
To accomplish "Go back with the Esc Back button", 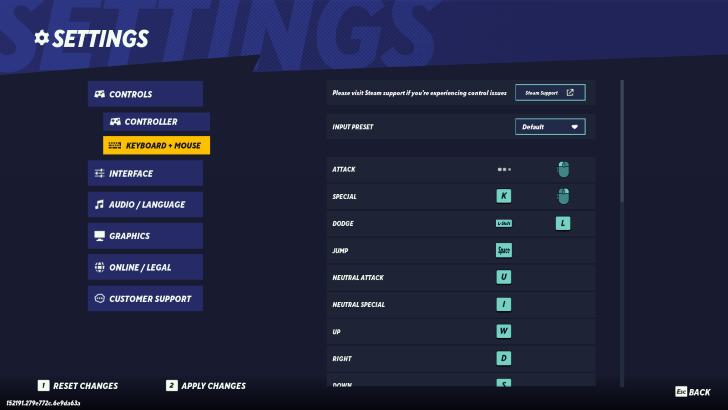I will [x=693, y=392].
